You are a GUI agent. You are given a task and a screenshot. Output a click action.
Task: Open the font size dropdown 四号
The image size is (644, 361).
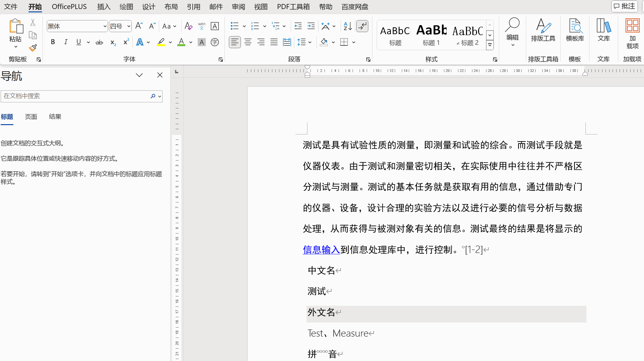click(128, 26)
